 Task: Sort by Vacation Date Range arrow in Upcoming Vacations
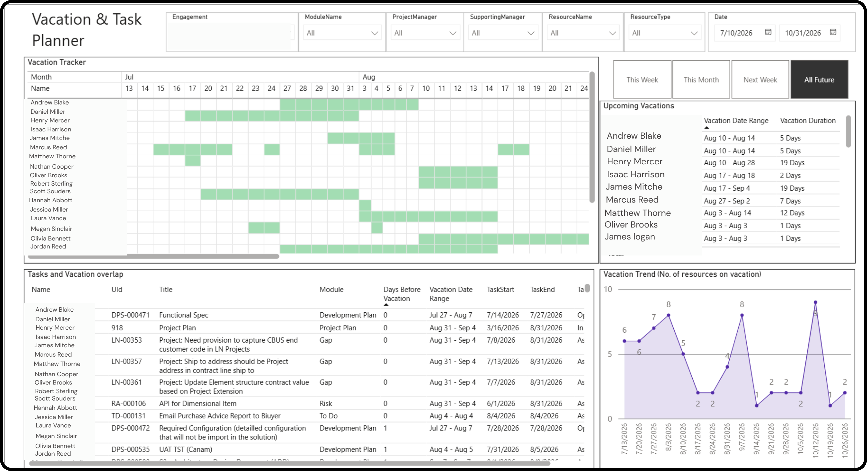tap(707, 128)
